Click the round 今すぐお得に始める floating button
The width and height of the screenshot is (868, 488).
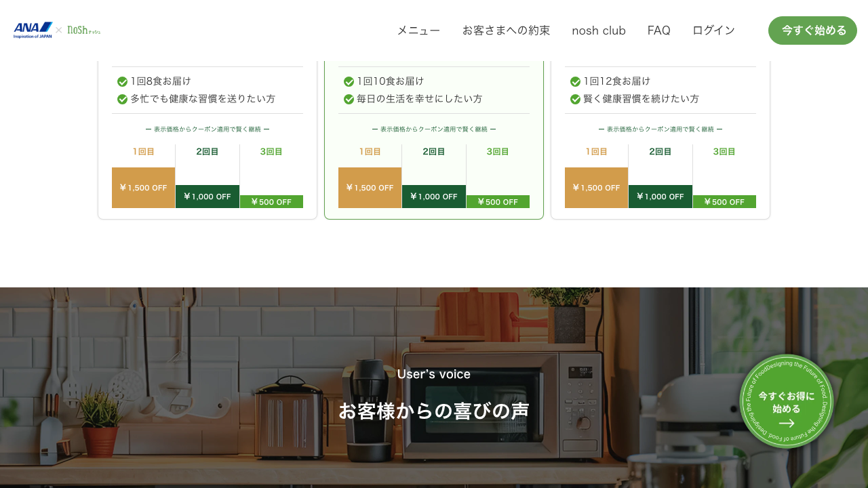pyautogui.click(x=787, y=401)
